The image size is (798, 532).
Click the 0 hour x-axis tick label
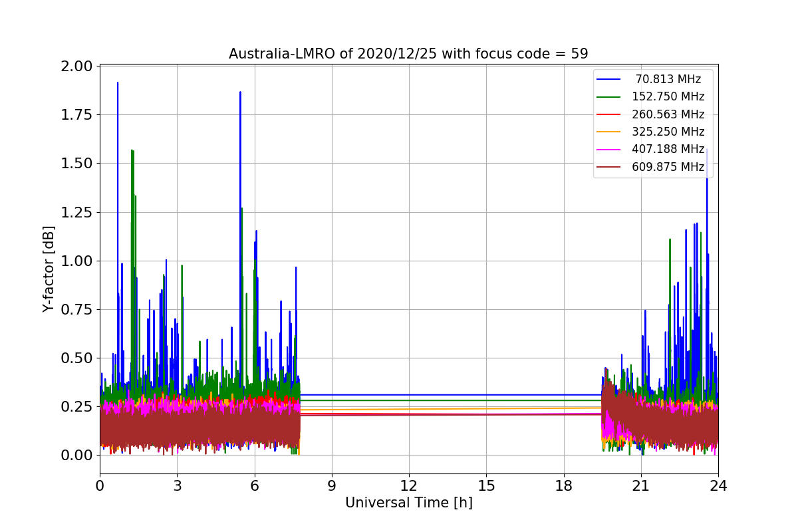[100, 485]
